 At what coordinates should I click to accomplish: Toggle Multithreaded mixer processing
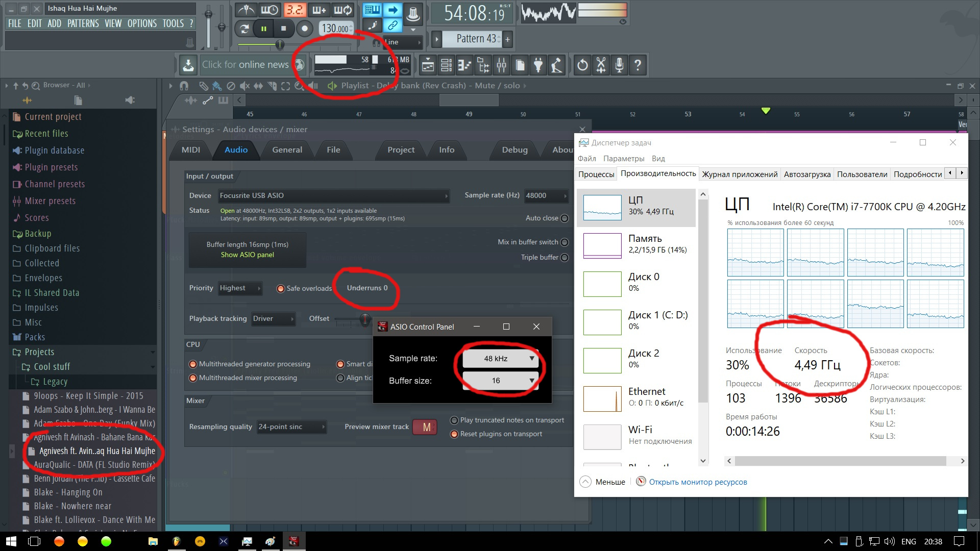[x=193, y=378]
